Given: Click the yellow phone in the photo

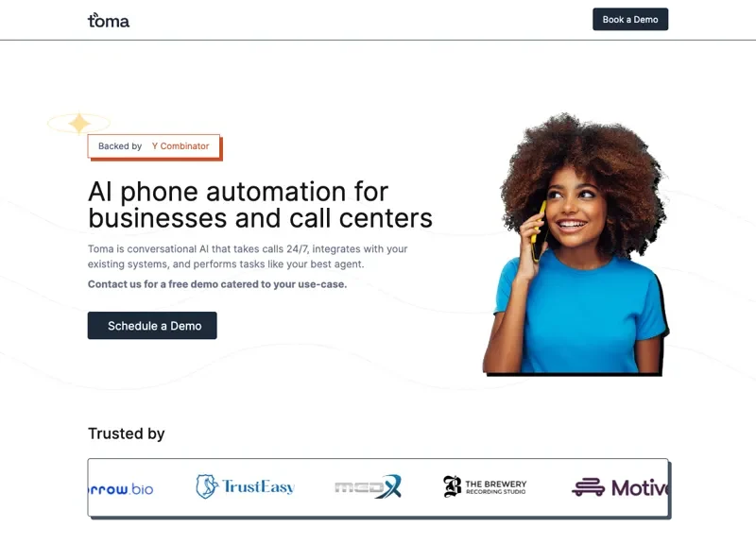Looking at the screenshot, I should pos(539,231).
